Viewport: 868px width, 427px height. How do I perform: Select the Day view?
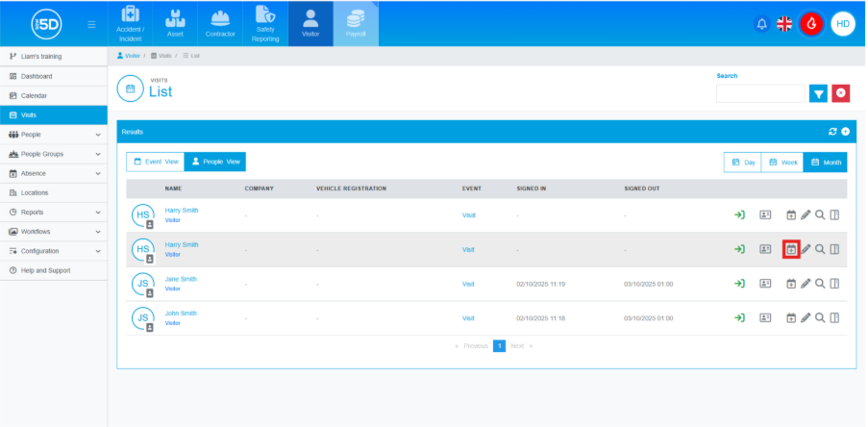click(x=744, y=163)
